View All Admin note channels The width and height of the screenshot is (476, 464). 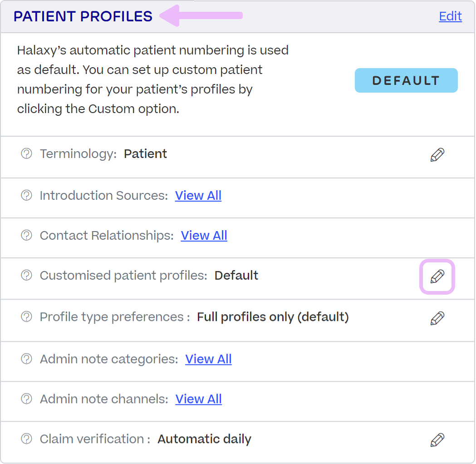pyautogui.click(x=198, y=399)
